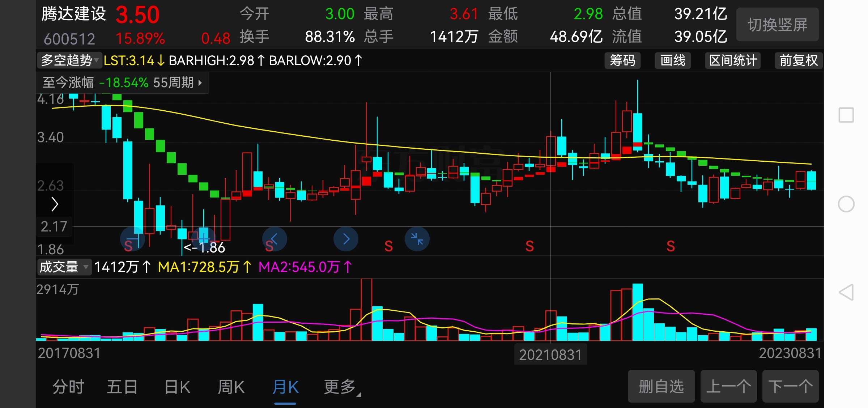Click the right-arrow pan chart circle button
Screen dimensions: 868x408
coord(346,239)
